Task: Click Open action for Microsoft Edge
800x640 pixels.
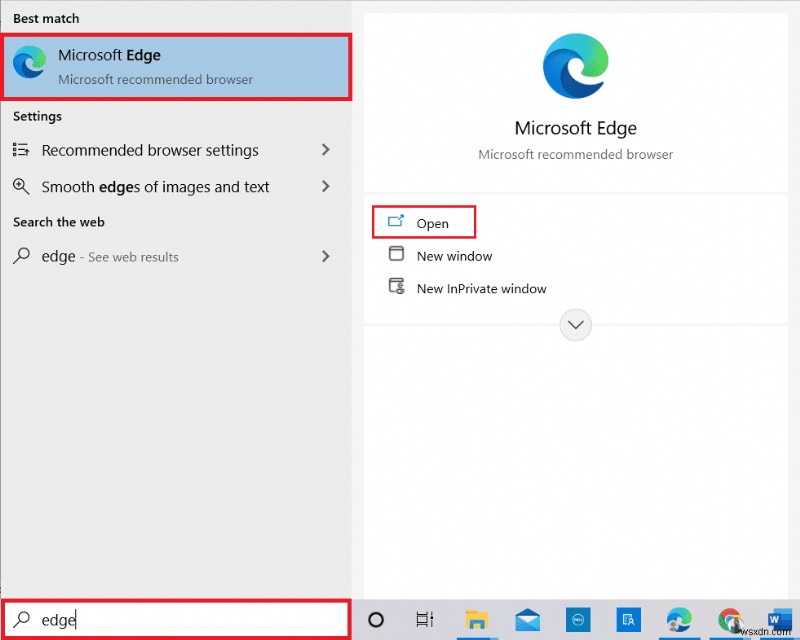Action: [x=423, y=222]
